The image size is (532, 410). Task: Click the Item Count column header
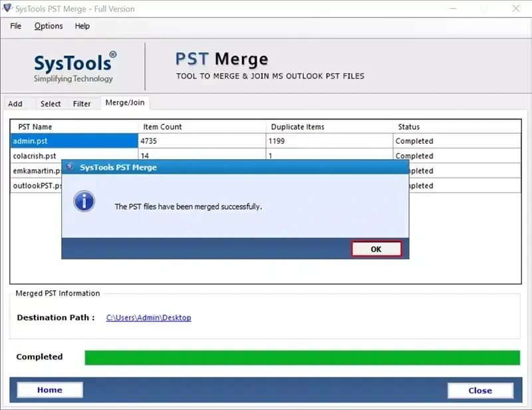coord(201,126)
